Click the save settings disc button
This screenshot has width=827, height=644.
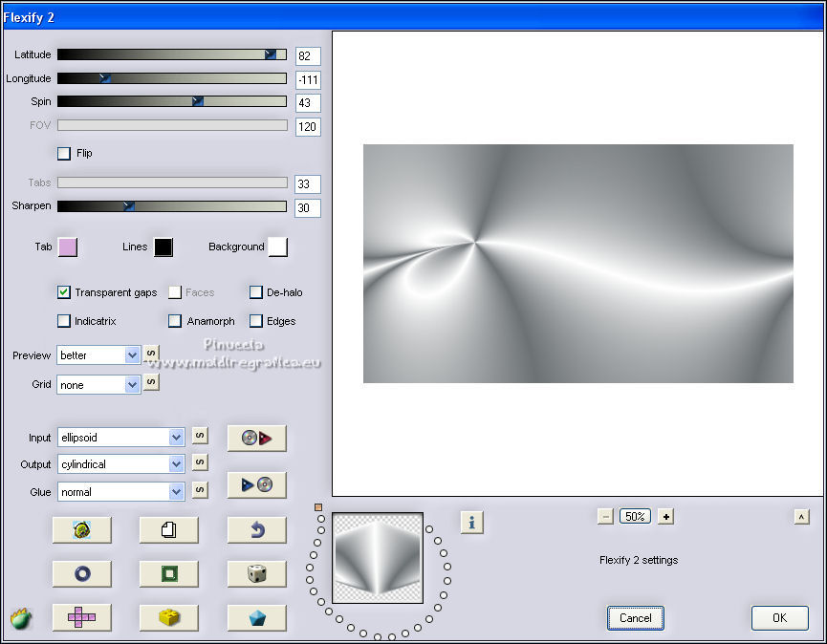point(257,484)
